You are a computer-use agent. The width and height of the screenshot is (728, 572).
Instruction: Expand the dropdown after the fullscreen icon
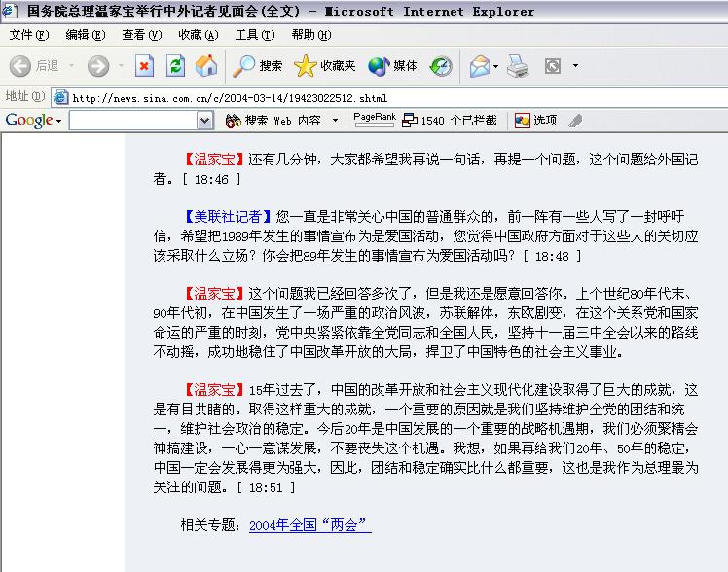click(x=575, y=66)
